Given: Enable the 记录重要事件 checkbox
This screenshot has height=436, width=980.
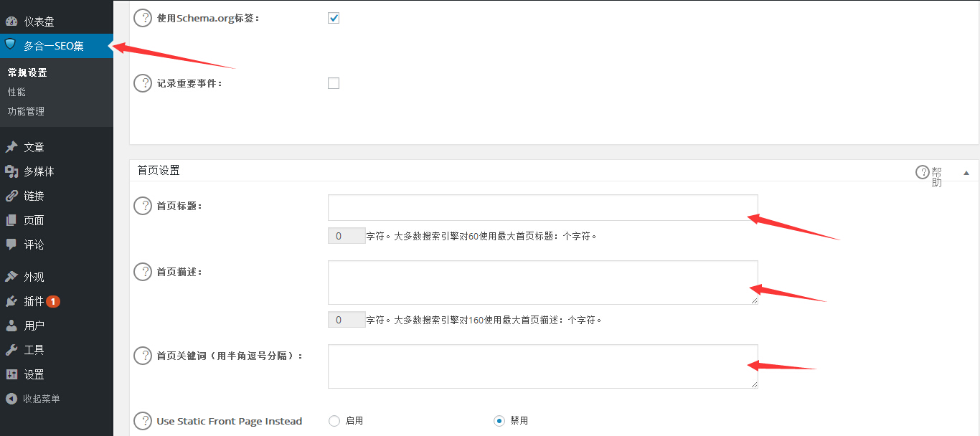Looking at the screenshot, I should (333, 82).
